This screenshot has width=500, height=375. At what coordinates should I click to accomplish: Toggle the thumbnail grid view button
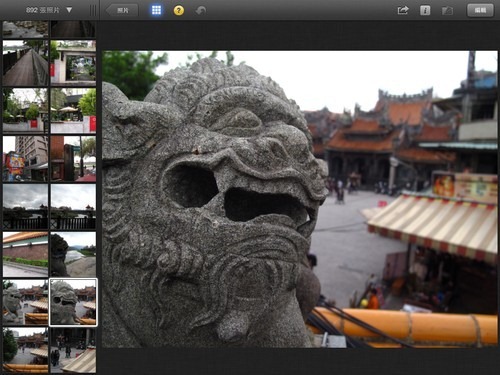156,10
